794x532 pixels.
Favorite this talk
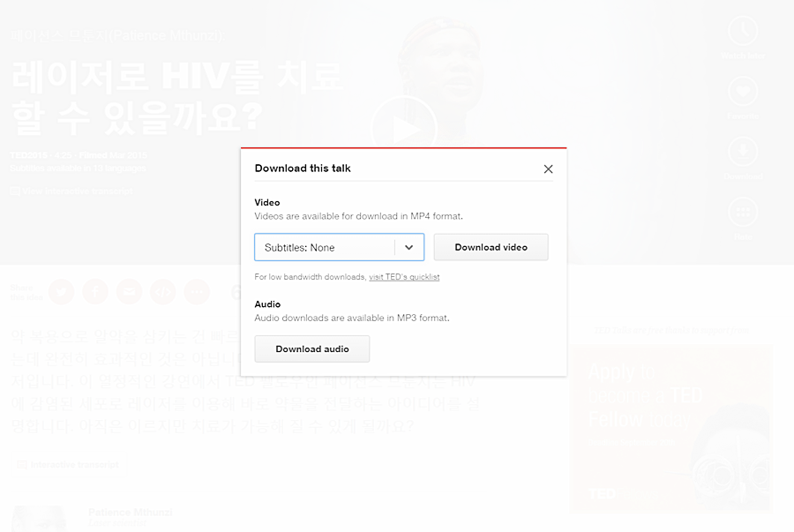click(x=743, y=92)
